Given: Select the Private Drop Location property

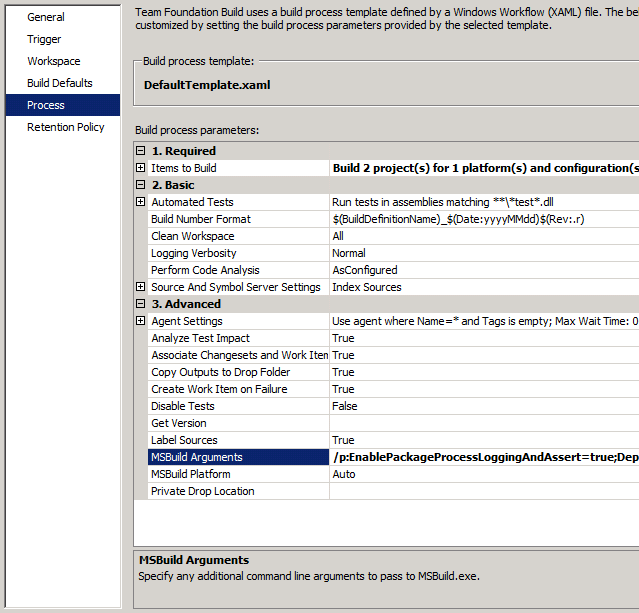Looking at the screenshot, I should click(x=238, y=491).
